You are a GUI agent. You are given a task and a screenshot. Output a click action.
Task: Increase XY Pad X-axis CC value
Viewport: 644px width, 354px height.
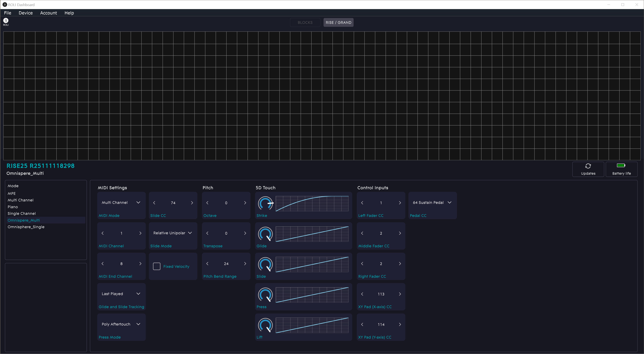(400, 294)
